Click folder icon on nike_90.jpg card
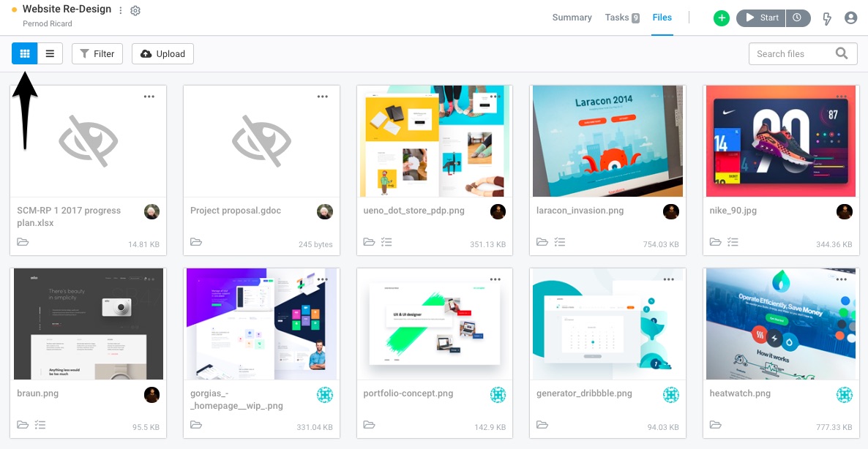The width and height of the screenshot is (868, 449). click(x=715, y=241)
